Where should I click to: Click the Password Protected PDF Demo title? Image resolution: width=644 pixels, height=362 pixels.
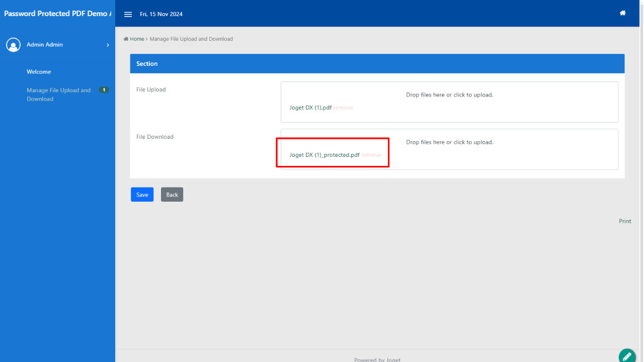[57, 14]
